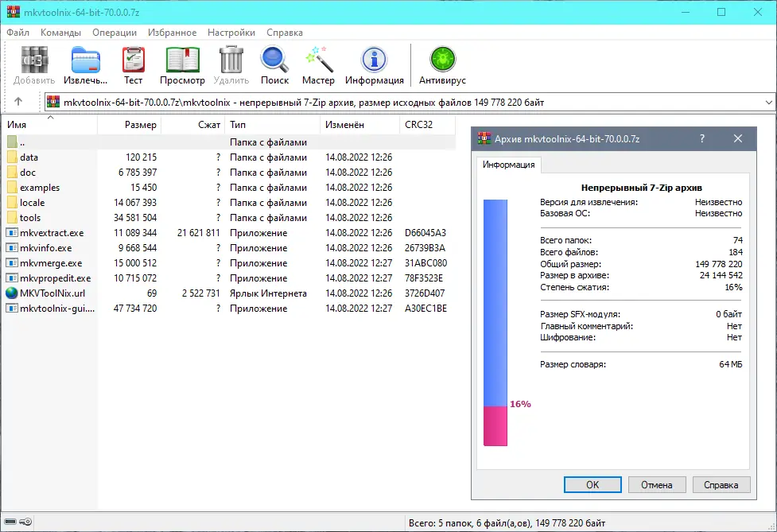Click the mkvmerge.exe file icon
The image size is (777, 532).
tap(12, 263)
